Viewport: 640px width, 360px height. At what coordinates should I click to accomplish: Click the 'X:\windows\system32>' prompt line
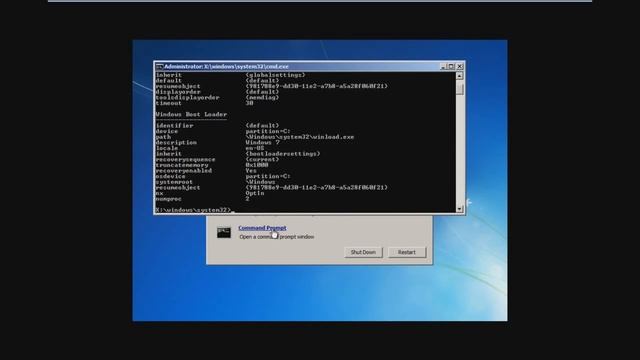point(193,210)
